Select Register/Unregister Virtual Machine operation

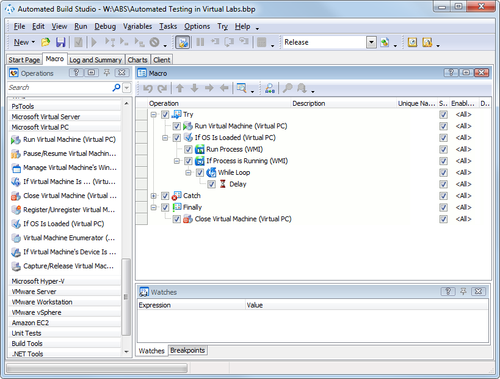[64, 210]
